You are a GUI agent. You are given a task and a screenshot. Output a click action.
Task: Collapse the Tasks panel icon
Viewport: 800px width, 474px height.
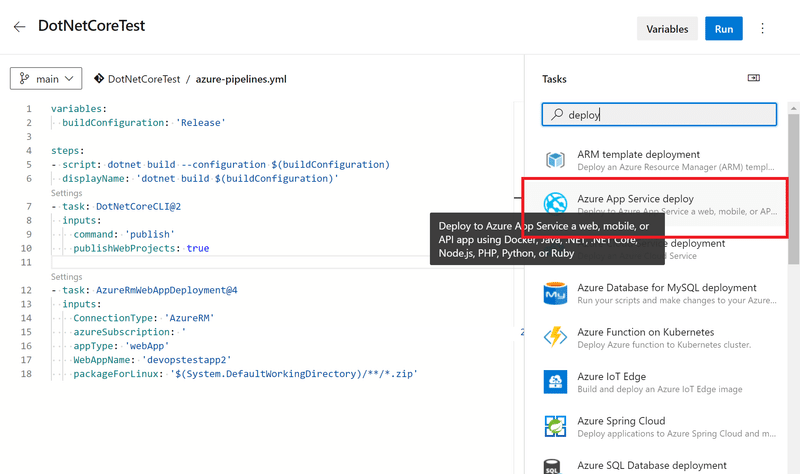coord(754,78)
